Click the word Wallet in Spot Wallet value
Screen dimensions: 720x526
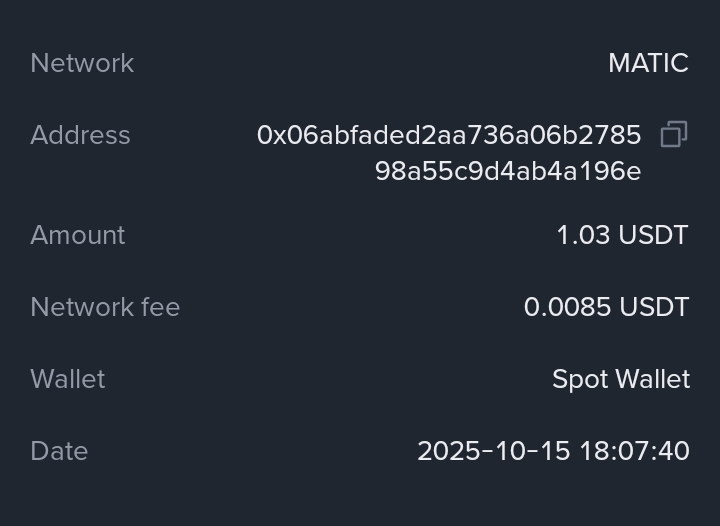652,379
